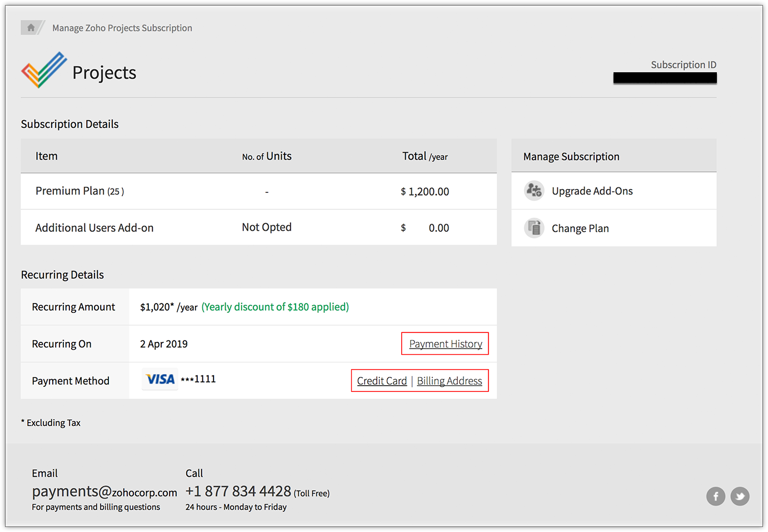The width and height of the screenshot is (768, 532).
Task: Click the yearly discount applied text
Action: point(275,307)
